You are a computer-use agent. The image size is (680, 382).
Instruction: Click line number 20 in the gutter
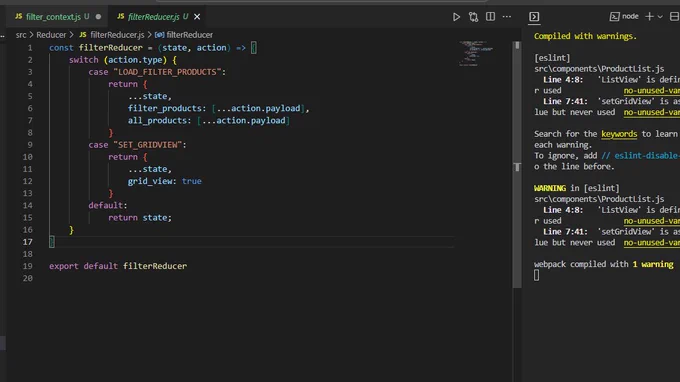(x=28, y=278)
